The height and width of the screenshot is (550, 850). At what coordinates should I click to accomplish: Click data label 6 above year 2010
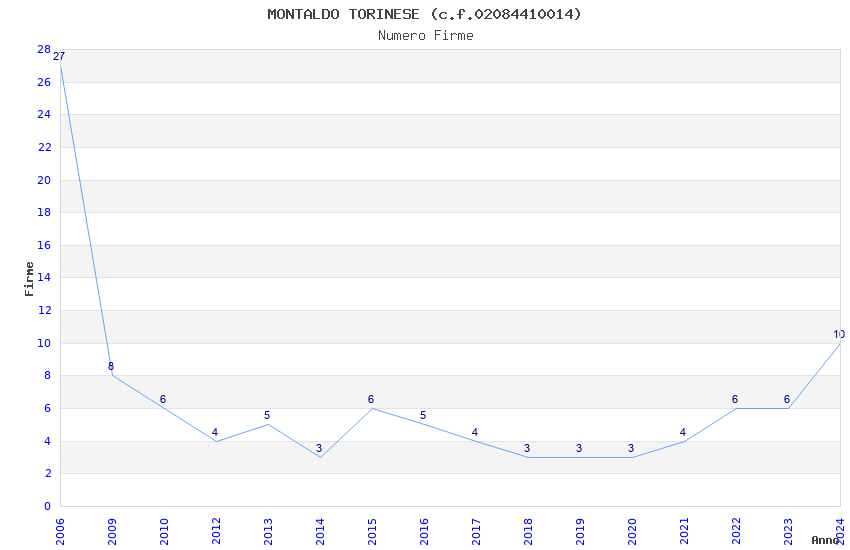coord(163,399)
